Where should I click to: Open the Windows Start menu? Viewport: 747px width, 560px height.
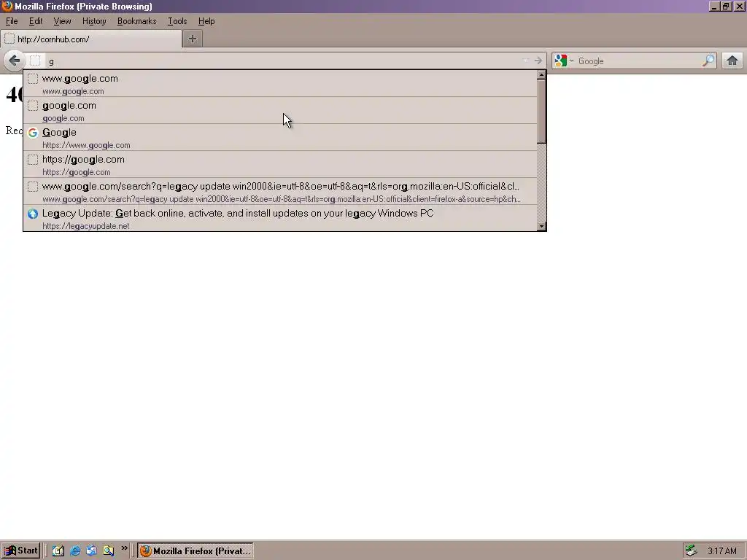(20, 551)
